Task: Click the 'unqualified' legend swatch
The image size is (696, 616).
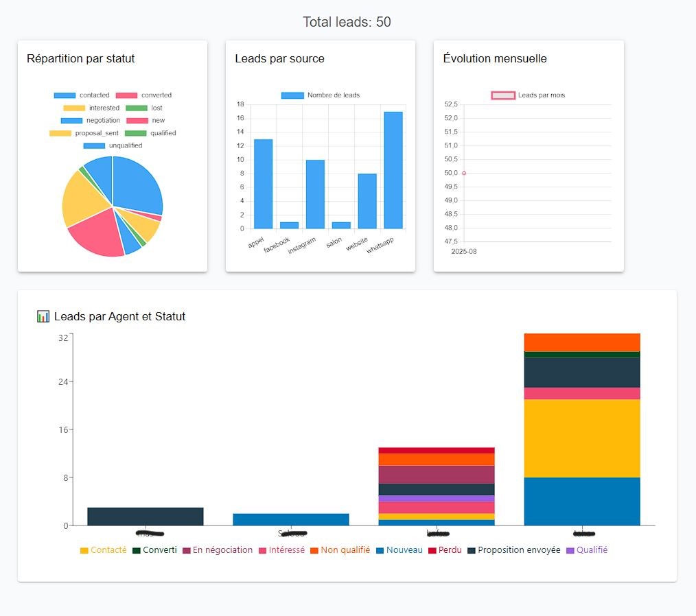Action: pos(95,145)
